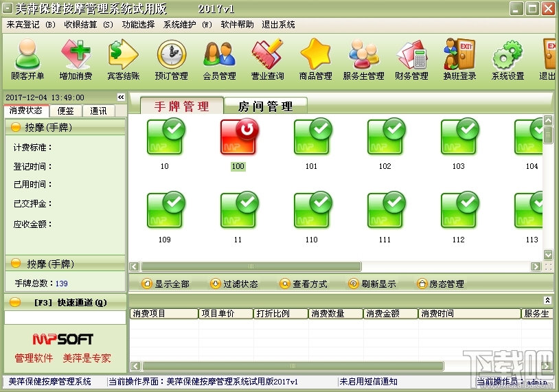
Task: Open 收银结算 (S) menu
Action: coord(89,25)
